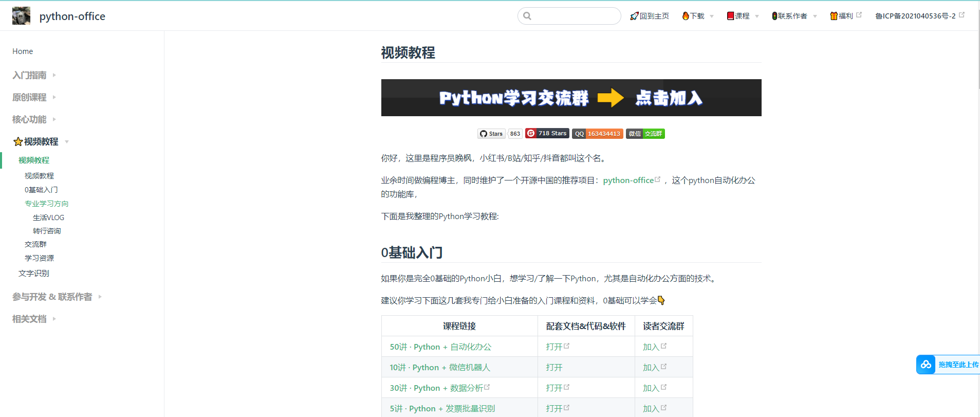Click the python-office site title
Screen dimensions: 980x417
[72, 16]
